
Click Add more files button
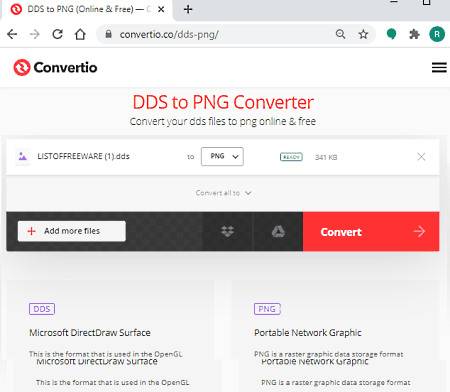coord(72,231)
